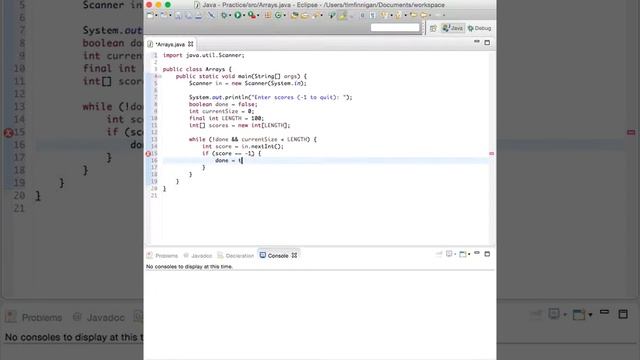Click the 'int score = in.nextInt();' line

[x=242, y=146]
